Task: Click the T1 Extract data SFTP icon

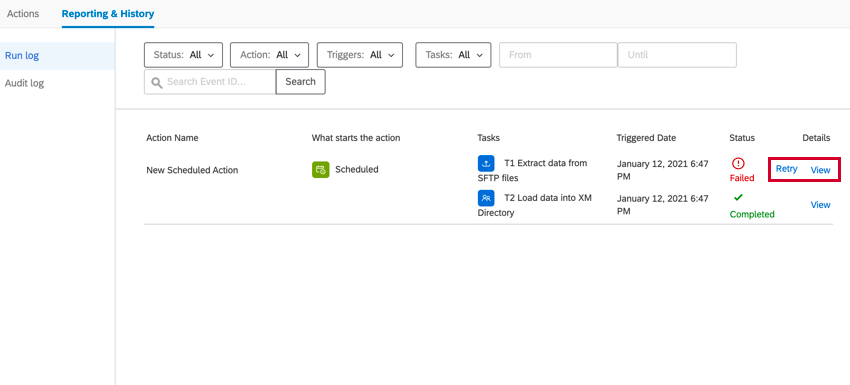Action: point(486,163)
